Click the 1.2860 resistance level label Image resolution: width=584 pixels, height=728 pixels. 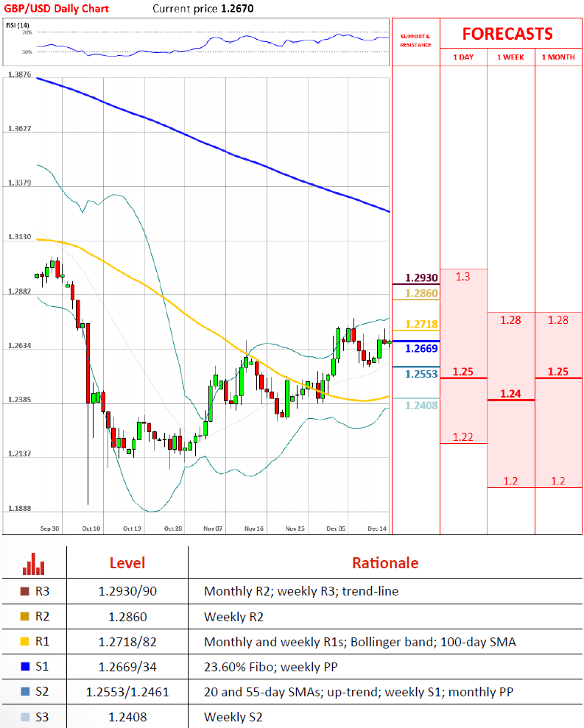click(421, 294)
